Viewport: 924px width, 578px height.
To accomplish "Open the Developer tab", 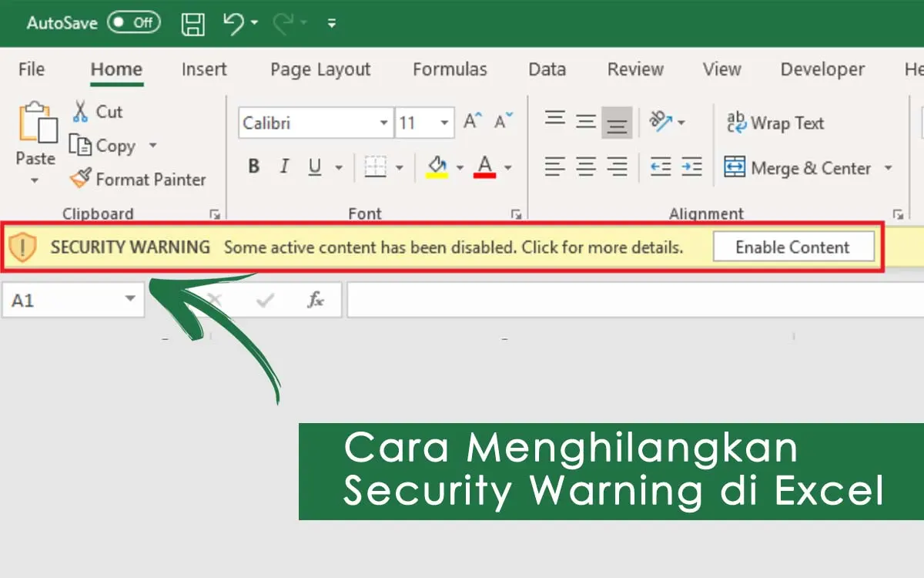I will tap(822, 69).
